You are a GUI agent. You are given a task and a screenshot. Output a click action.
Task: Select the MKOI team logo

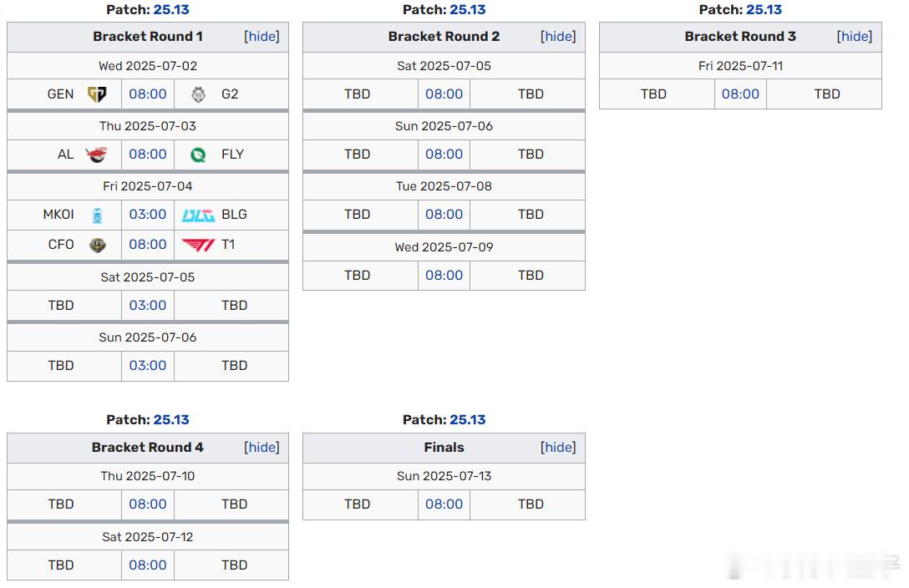pyautogui.click(x=98, y=215)
